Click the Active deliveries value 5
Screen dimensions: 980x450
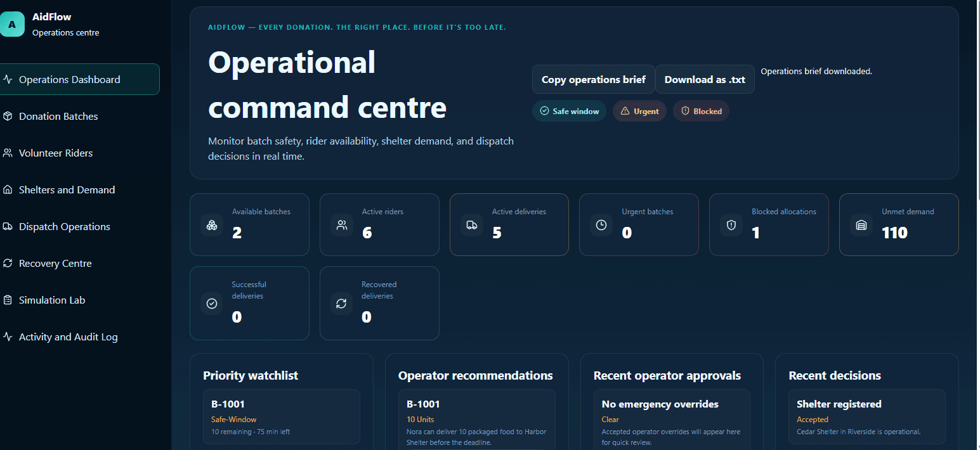[497, 233]
